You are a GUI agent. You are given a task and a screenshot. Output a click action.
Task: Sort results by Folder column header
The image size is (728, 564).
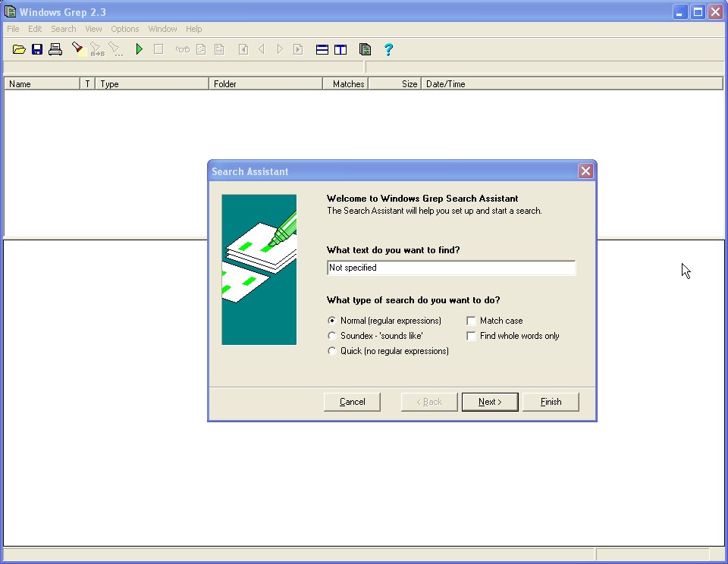pyautogui.click(x=265, y=84)
